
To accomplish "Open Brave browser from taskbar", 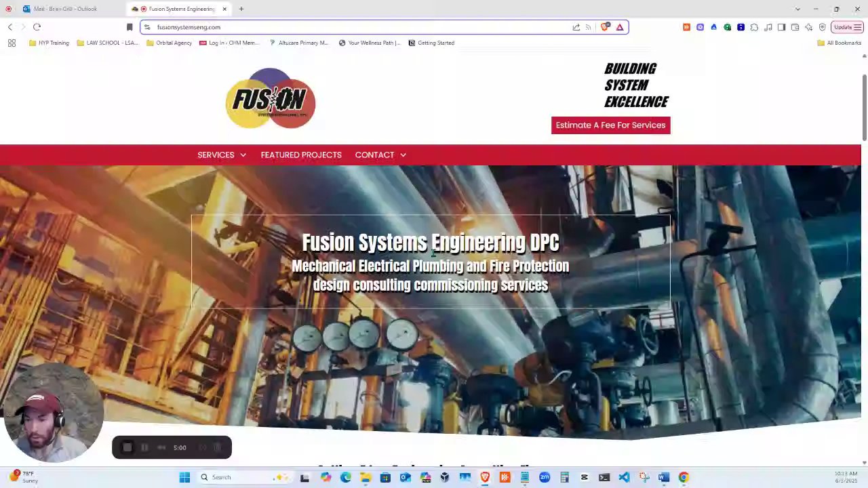I will click(x=485, y=477).
